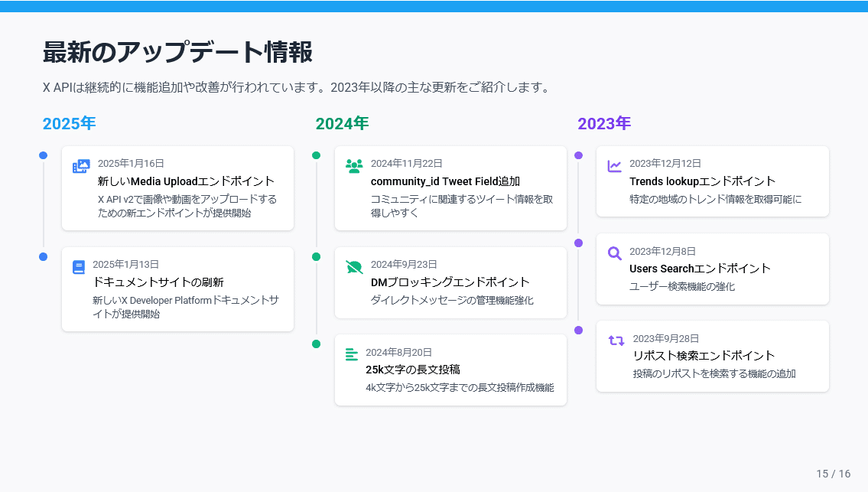Click the DM blocking slashed-comment icon
This screenshot has width=868, height=492.
coord(354,267)
